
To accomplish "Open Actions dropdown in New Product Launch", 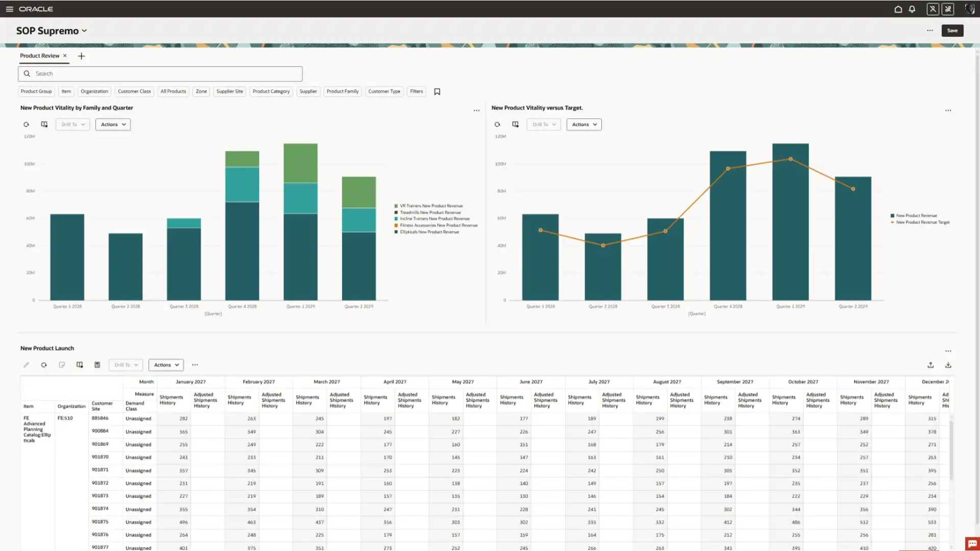I will [x=166, y=365].
